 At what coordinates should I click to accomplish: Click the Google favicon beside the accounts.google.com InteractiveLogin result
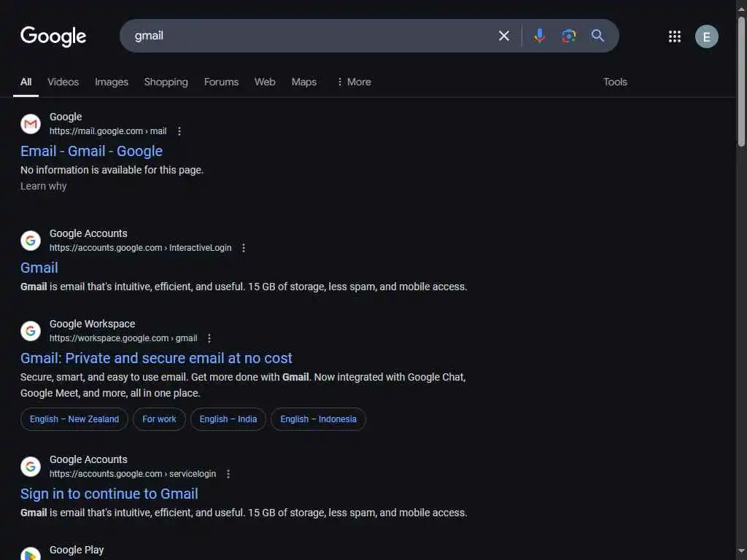(x=31, y=241)
